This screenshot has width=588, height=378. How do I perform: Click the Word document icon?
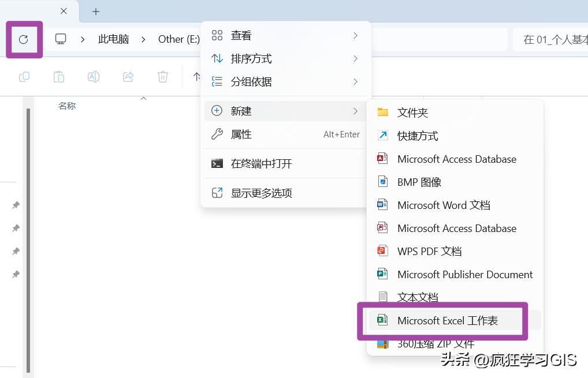click(382, 204)
